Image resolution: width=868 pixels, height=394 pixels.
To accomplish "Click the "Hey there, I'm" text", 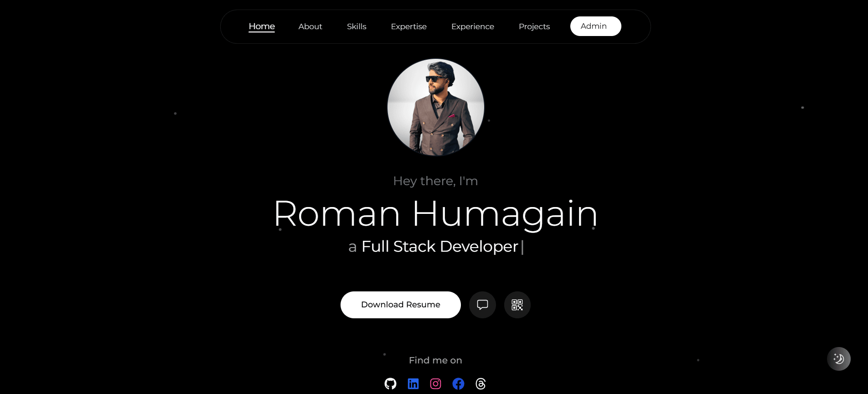I will pos(436,181).
